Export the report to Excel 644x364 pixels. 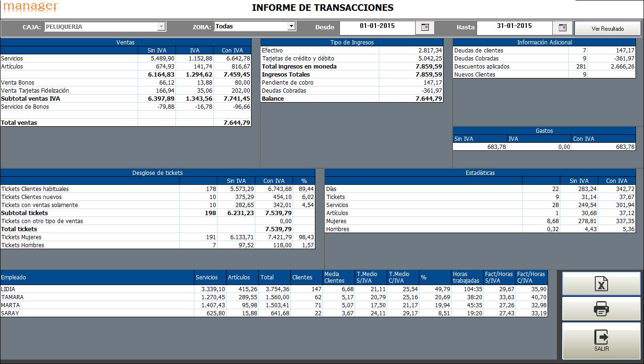tap(601, 284)
